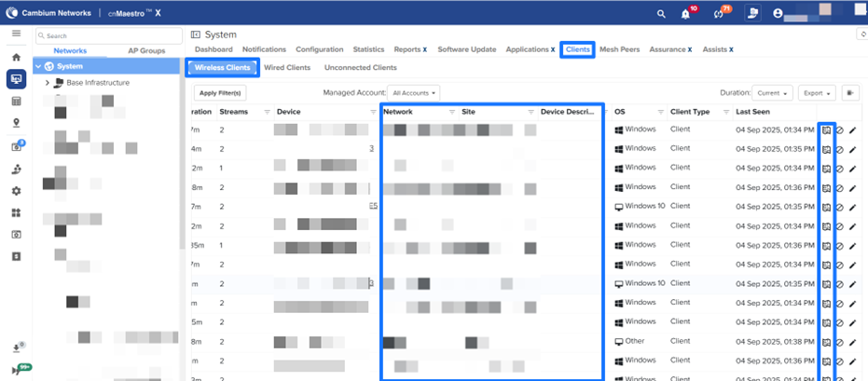
Task: Click the Home icon in left sidebar
Action: click(x=16, y=57)
